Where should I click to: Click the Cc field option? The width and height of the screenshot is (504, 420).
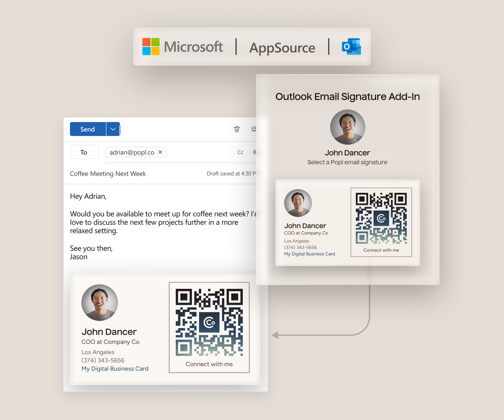pyautogui.click(x=240, y=152)
